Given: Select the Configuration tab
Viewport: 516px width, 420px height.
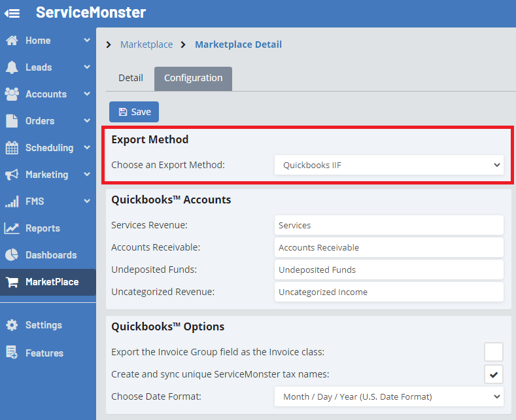Looking at the screenshot, I should (193, 78).
